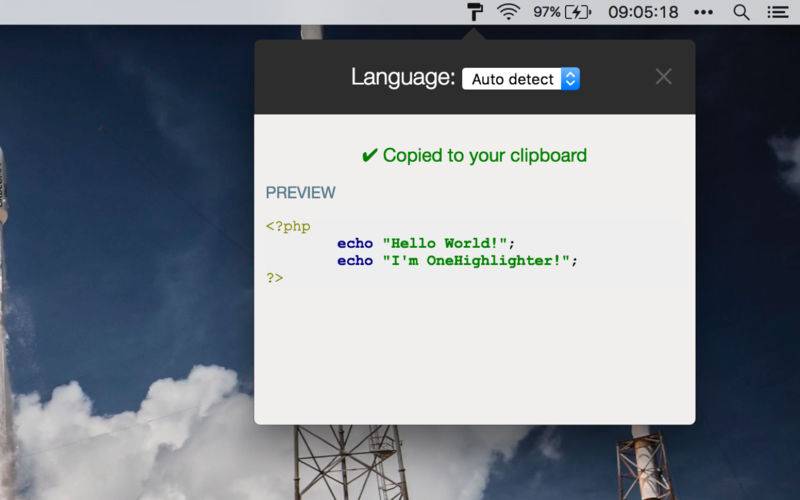The height and width of the screenshot is (500, 800).
Task: Click the "I'm OneHighlighter!" string in code
Action: [476, 261]
